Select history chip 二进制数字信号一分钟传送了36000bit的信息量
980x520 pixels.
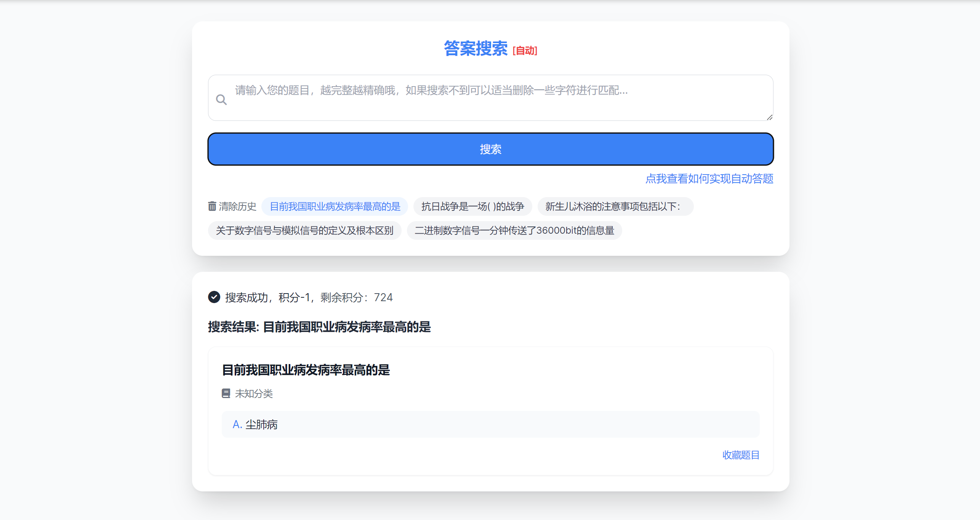(x=514, y=231)
